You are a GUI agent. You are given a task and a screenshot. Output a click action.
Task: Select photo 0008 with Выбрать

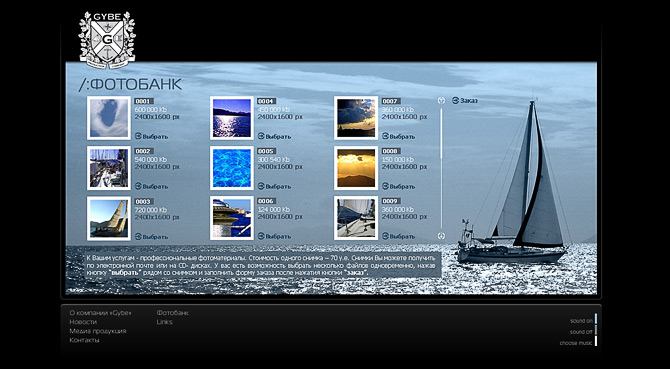(398, 186)
